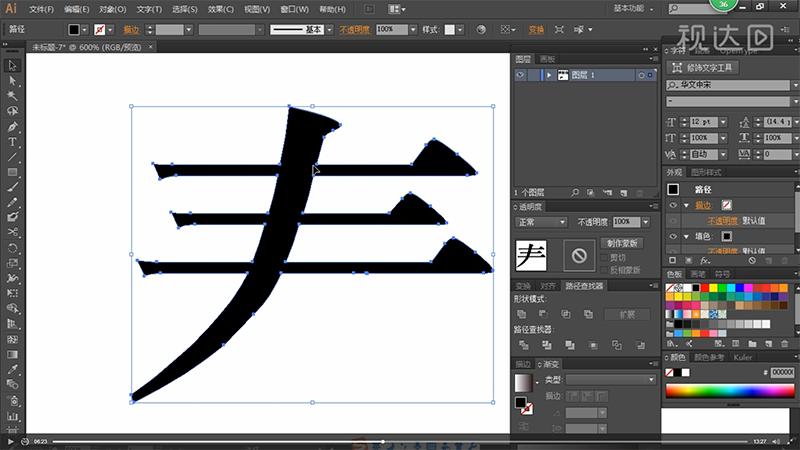Select the Line Segment tool
This screenshot has width=800, height=450.
pos(12,157)
